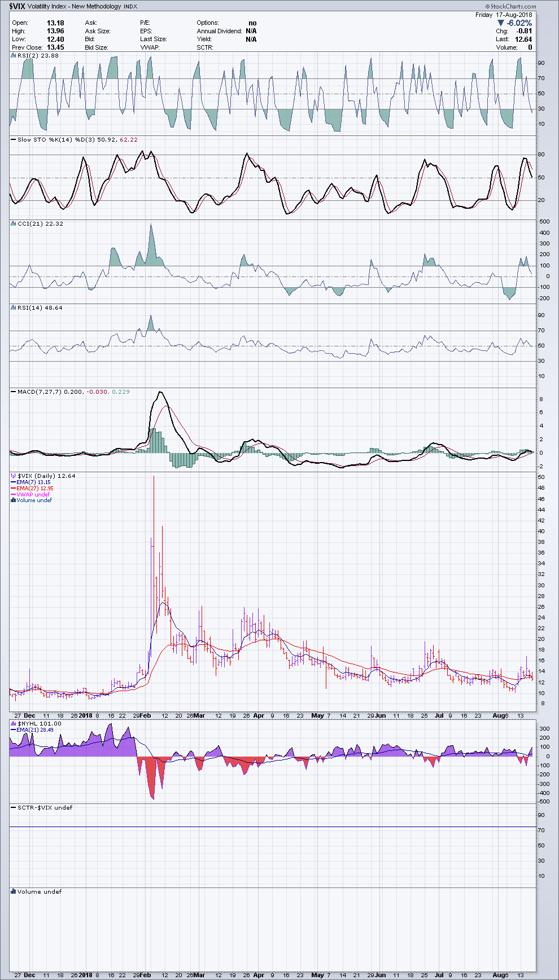Click the EMA(27) red line swatch
The height and width of the screenshot is (980, 559).
[14, 489]
